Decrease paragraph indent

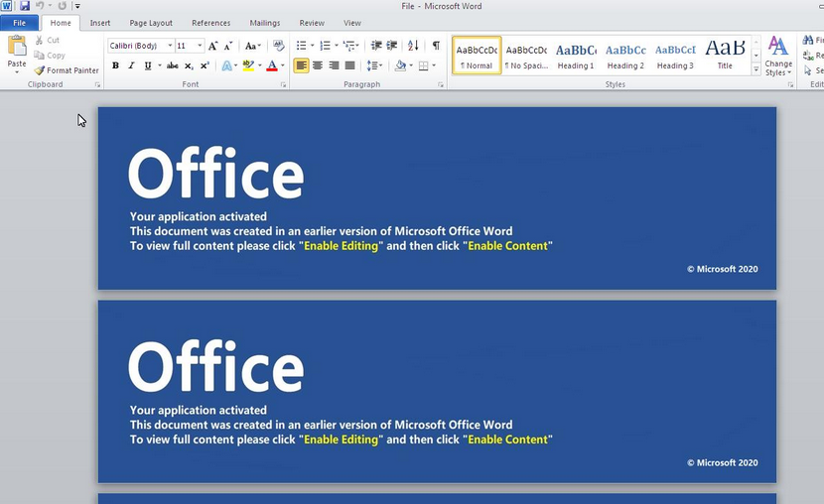376,46
